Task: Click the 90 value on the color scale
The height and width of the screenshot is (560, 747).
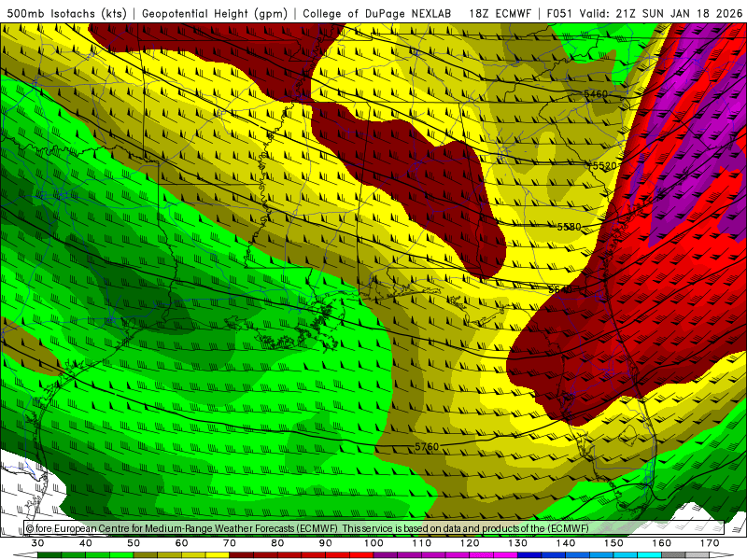Action: point(325,543)
